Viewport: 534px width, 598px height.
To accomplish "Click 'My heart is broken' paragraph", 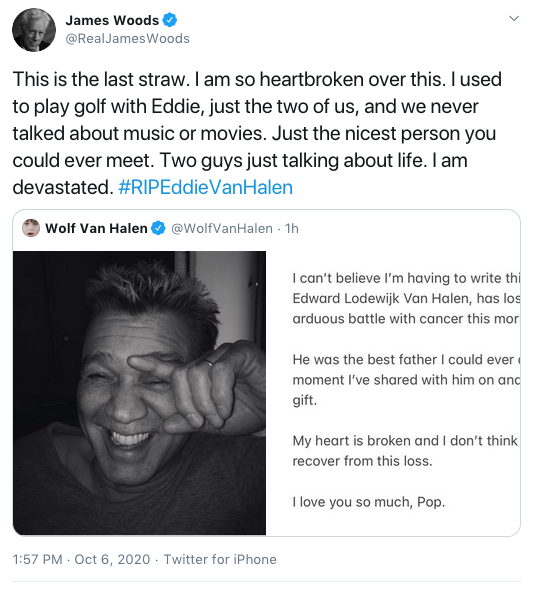I will 405,451.
